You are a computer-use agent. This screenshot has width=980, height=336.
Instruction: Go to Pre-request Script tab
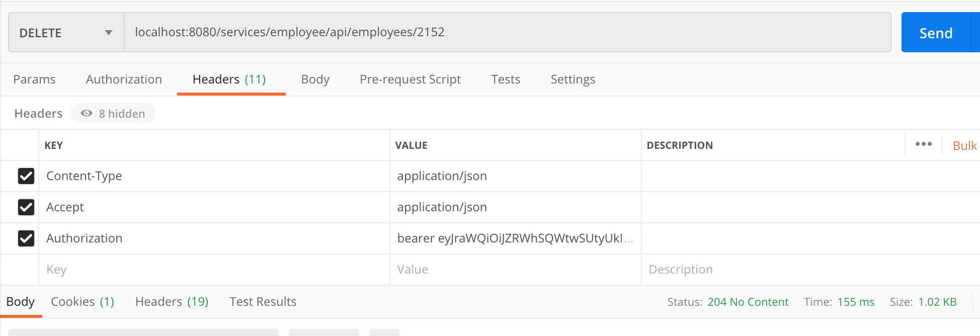point(410,79)
